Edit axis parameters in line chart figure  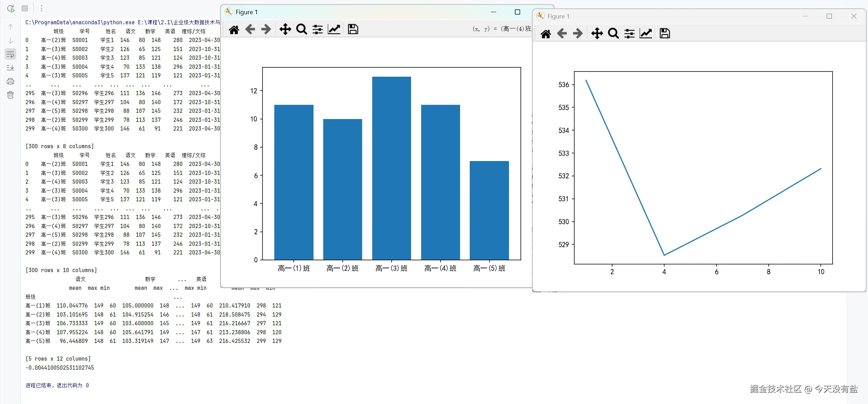(x=646, y=34)
